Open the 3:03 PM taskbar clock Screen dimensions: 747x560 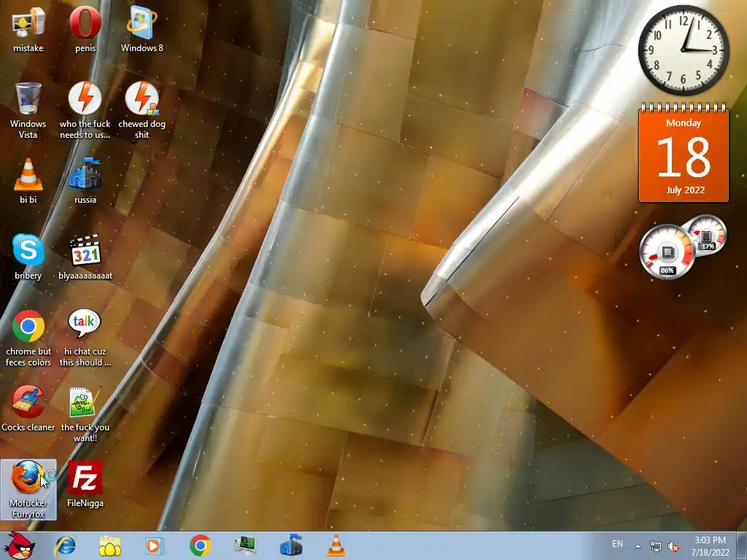pos(711,546)
